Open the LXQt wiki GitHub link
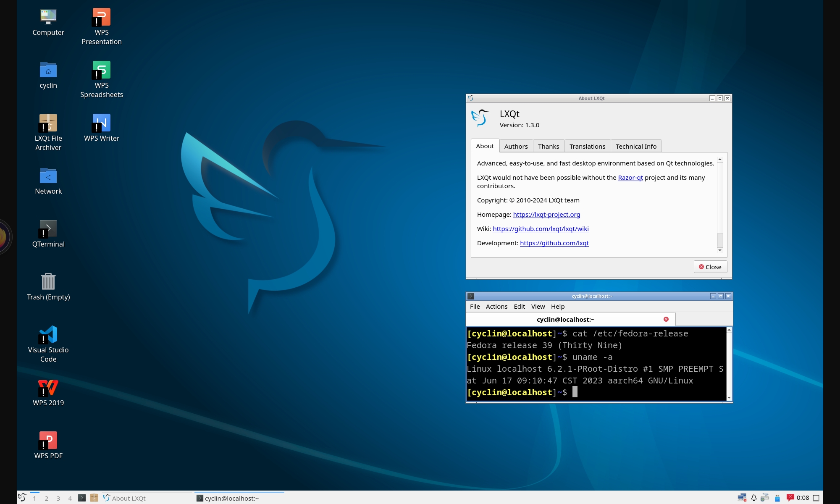Image resolution: width=840 pixels, height=504 pixels. [x=541, y=228]
